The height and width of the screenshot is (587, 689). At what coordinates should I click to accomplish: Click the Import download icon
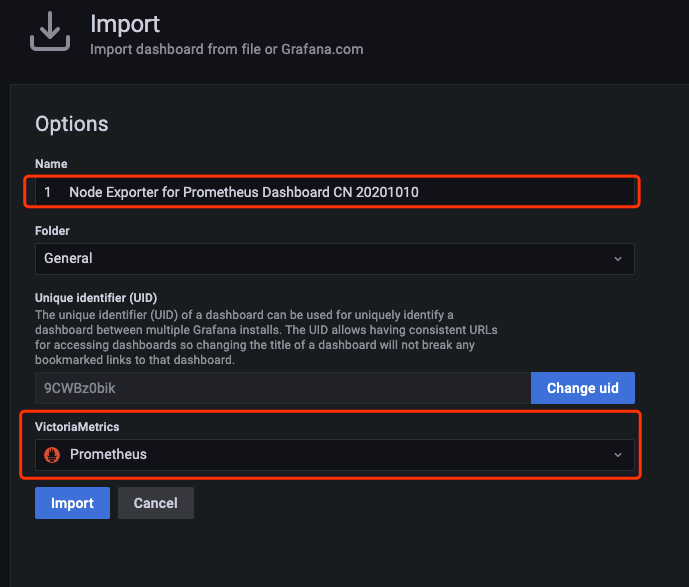coord(50,32)
